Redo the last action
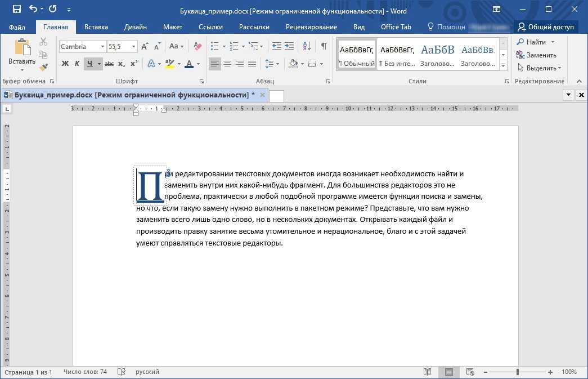This screenshot has height=379, width=588. pos(52,8)
